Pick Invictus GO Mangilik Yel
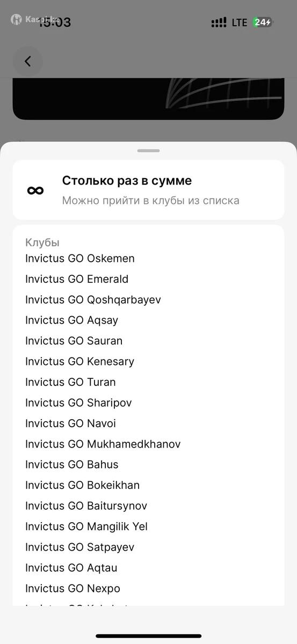Screen dimensions: 297x644 point(86,526)
